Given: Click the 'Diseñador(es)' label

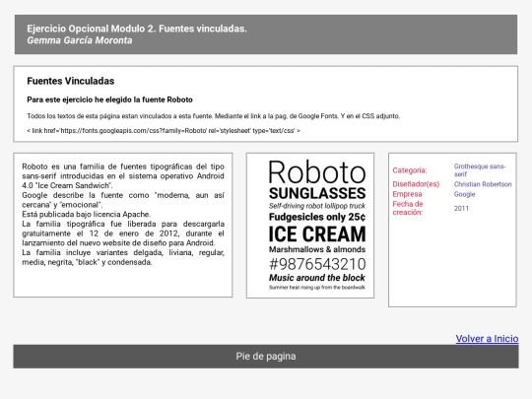Looking at the screenshot, I should tap(416, 184).
